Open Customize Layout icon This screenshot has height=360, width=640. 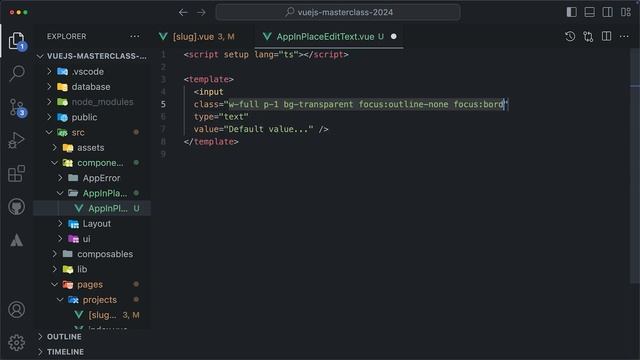click(626, 12)
